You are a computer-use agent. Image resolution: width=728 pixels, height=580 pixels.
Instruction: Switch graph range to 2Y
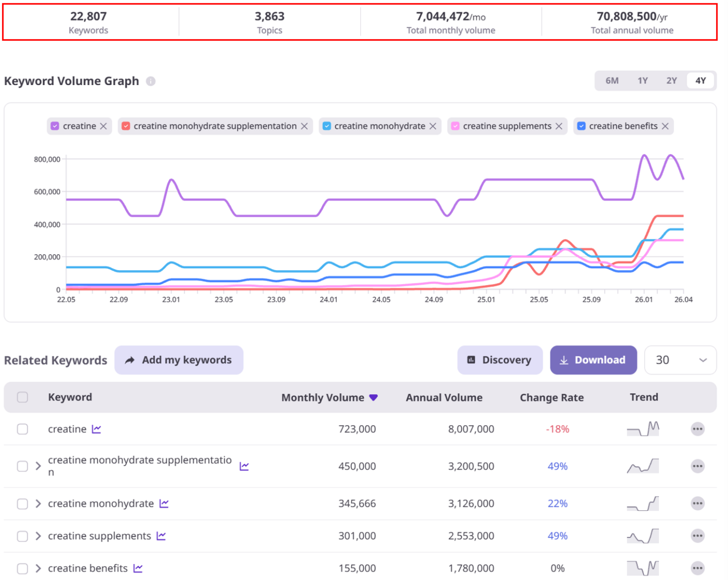671,81
